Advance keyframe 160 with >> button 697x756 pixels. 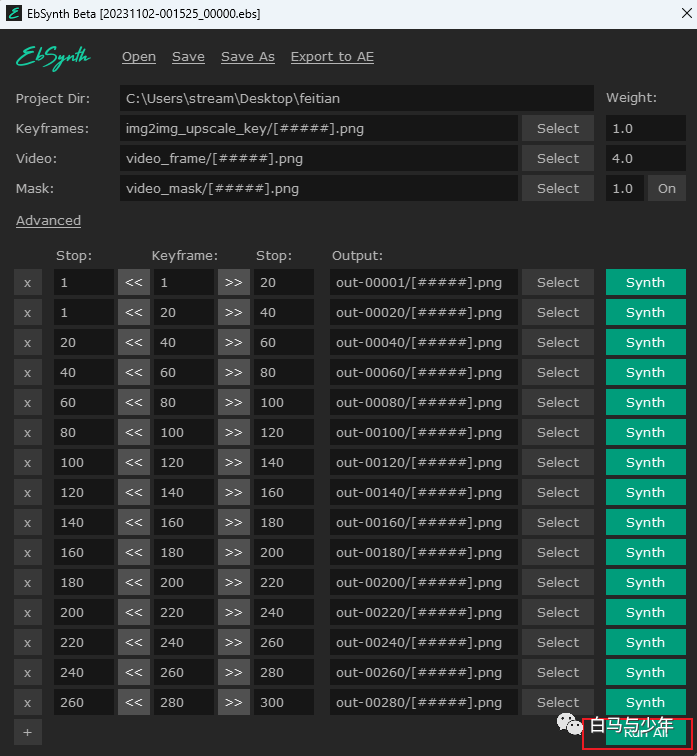click(x=233, y=523)
